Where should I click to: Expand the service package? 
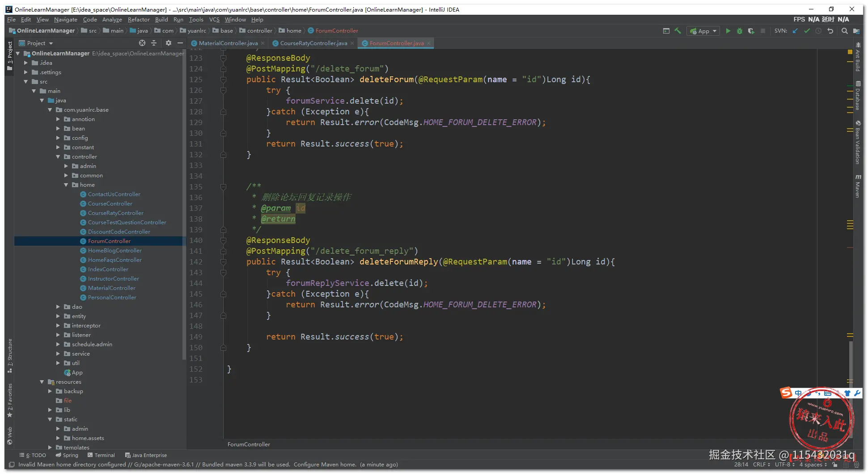click(x=58, y=354)
